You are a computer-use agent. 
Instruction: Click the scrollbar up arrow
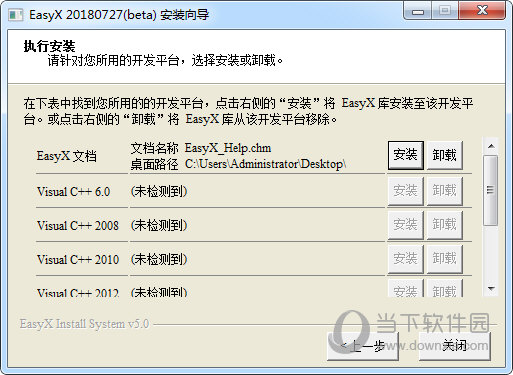tap(491, 146)
